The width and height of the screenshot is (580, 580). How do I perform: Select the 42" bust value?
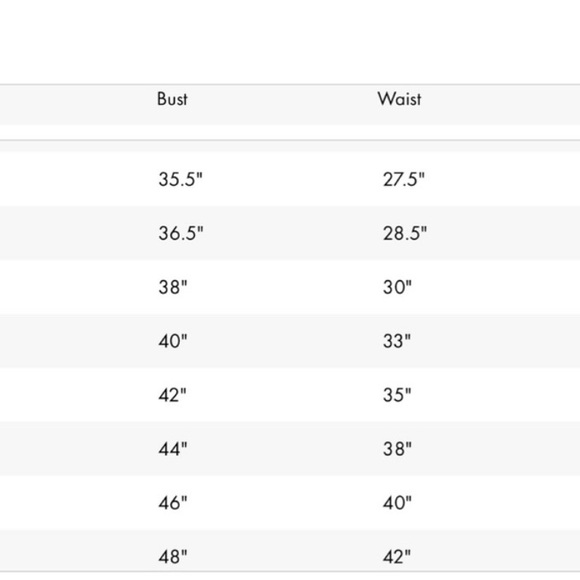[172, 395]
